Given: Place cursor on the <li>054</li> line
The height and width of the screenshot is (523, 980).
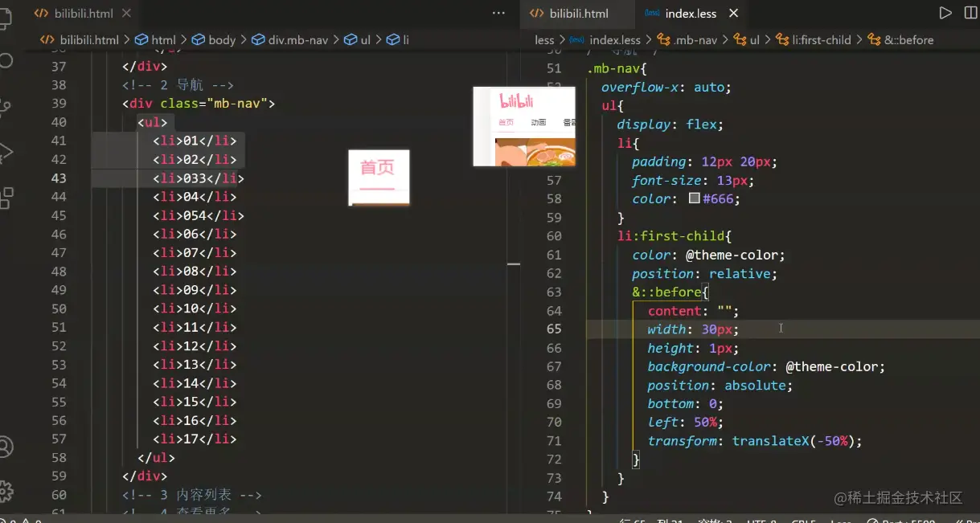Looking at the screenshot, I should point(198,215).
